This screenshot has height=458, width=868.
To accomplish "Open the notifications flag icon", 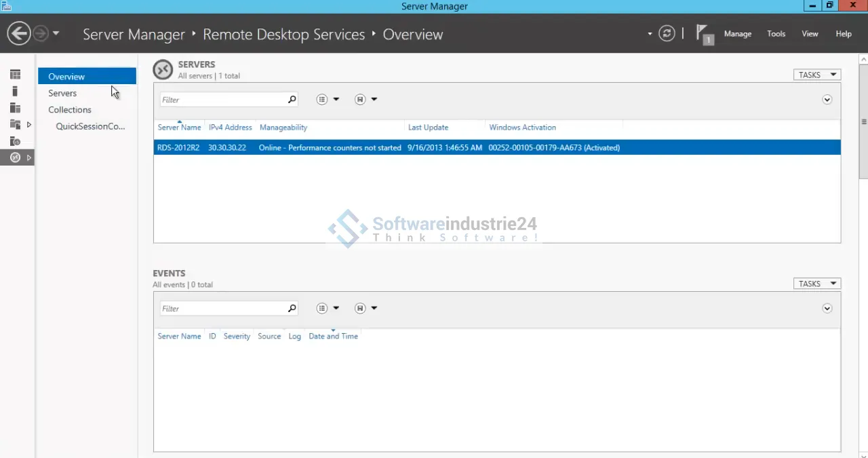I will (704, 34).
